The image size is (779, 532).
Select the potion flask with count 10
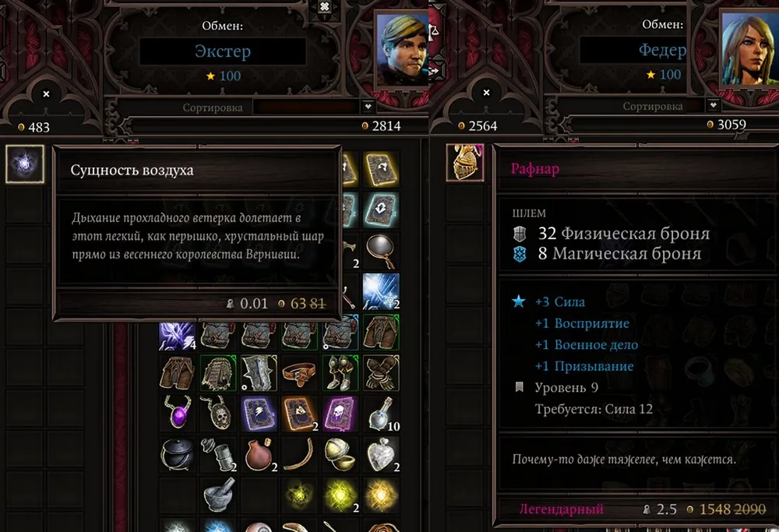[381, 414]
